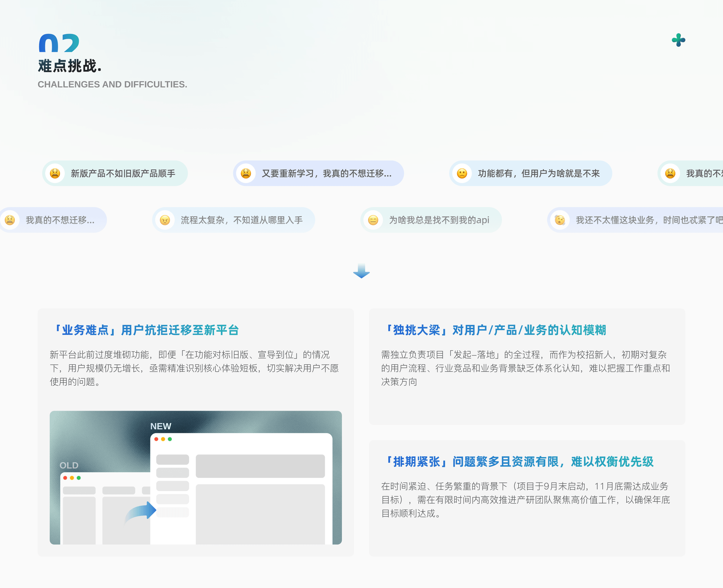723x588 pixels.
Task: Select the 流程太复杂，不知道从哪里入手 text
Action: coord(241,220)
